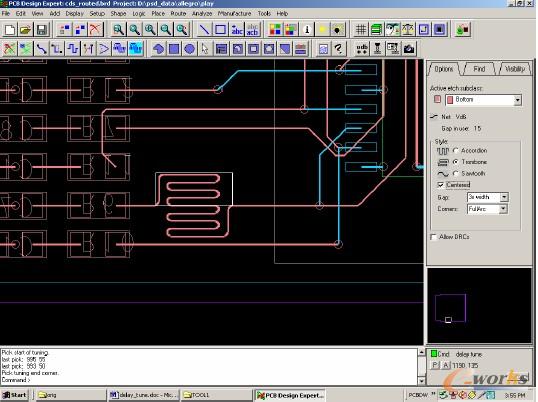Click the yellow highlight icon

point(323,30)
